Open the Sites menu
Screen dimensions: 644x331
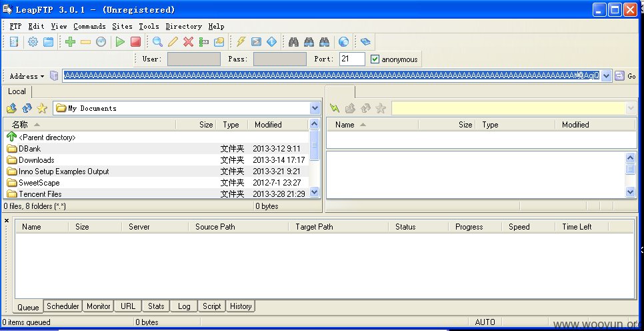pyautogui.click(x=122, y=26)
